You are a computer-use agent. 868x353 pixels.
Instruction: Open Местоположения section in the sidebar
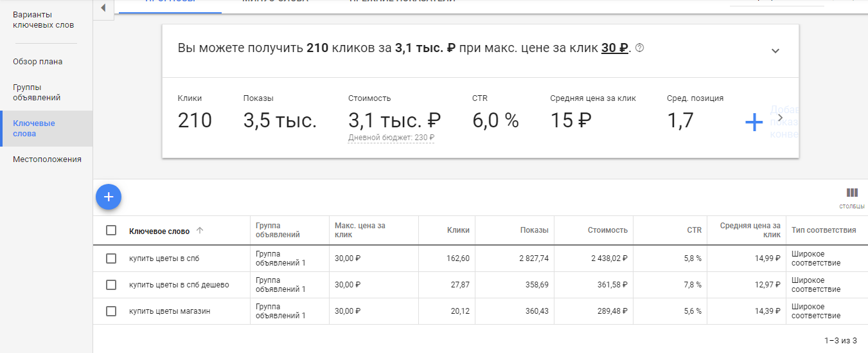pos(47,159)
